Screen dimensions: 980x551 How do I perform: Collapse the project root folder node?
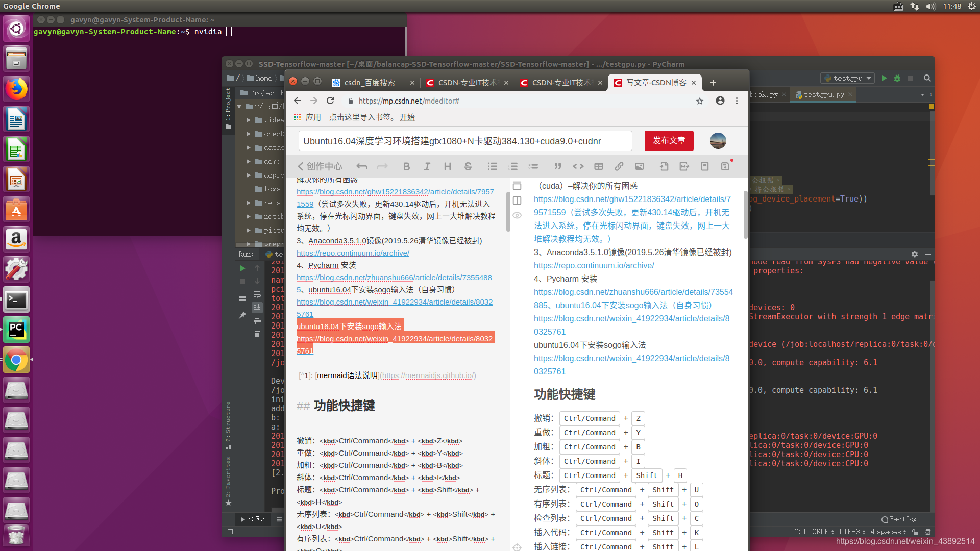(239, 106)
